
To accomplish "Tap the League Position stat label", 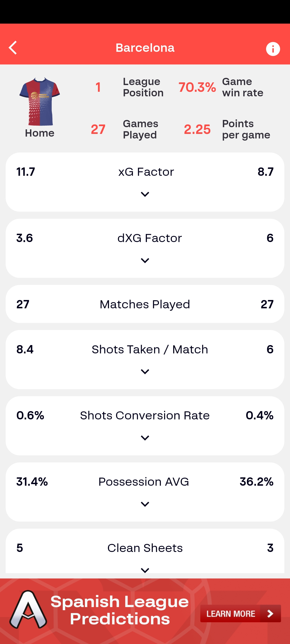I will [143, 87].
